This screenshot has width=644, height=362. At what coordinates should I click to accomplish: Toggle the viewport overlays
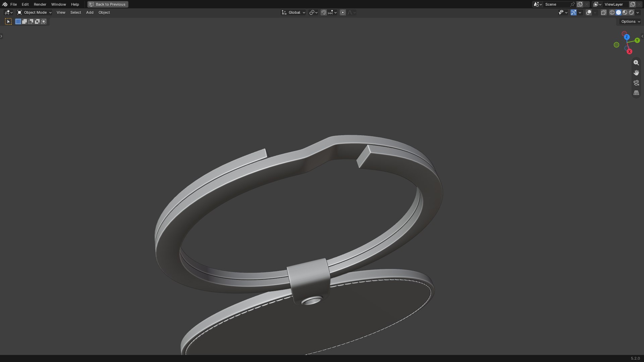pyautogui.click(x=589, y=12)
